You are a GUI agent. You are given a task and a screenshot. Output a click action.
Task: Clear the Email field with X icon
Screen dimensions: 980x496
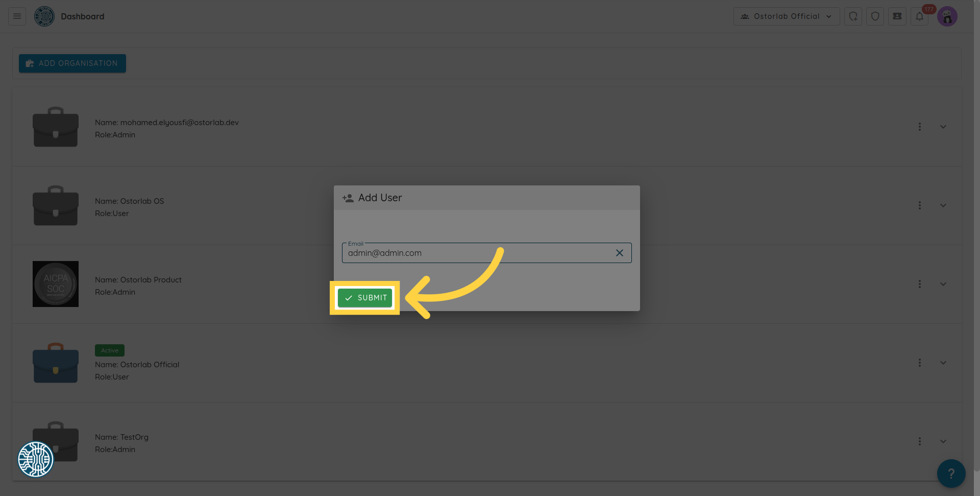(619, 253)
